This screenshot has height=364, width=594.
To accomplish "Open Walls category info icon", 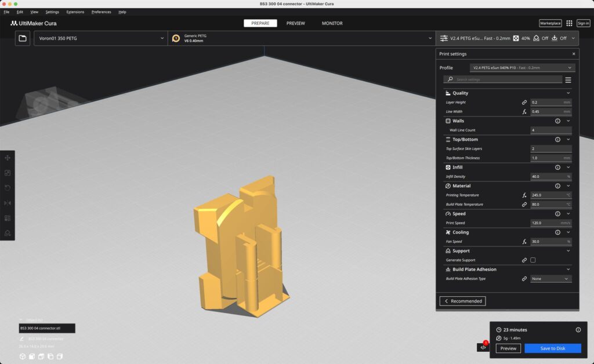I will click(x=557, y=121).
